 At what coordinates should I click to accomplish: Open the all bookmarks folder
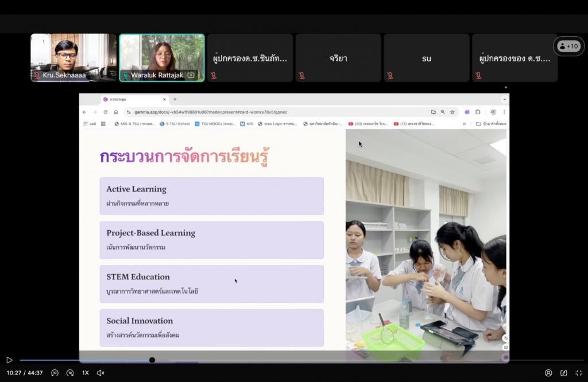[491, 123]
